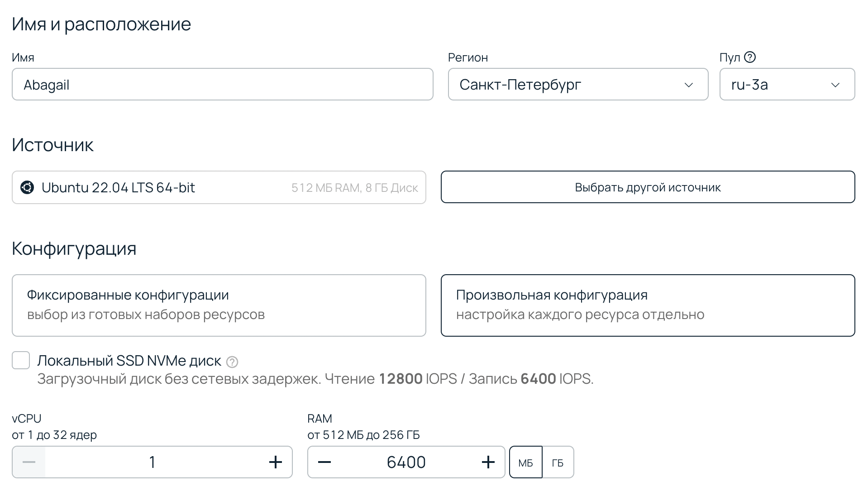Focus the Имя field containing Abagail
The height and width of the screenshot is (486, 868).
222,85
